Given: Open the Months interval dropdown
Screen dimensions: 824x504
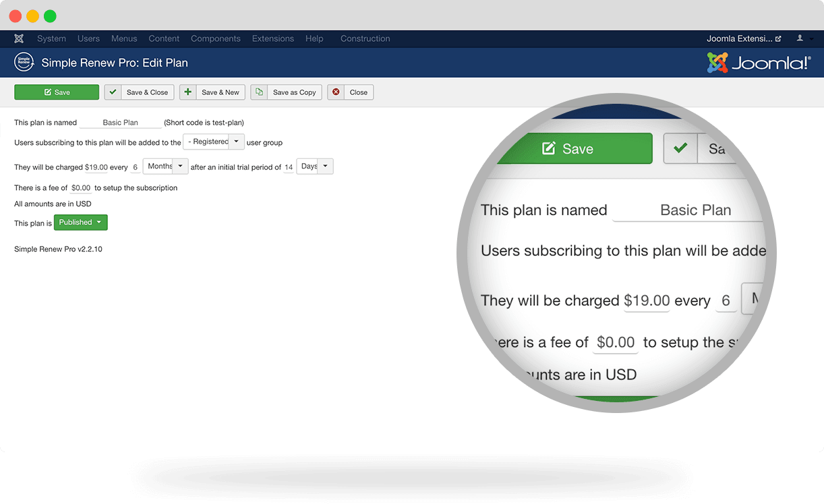Looking at the screenshot, I should [x=167, y=166].
